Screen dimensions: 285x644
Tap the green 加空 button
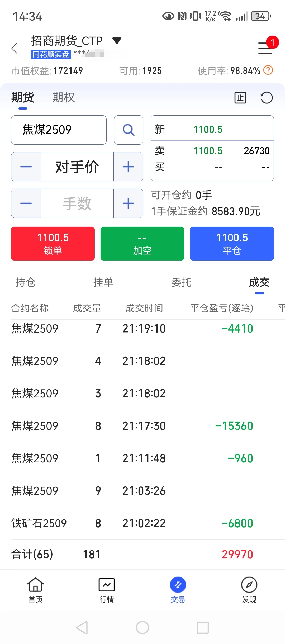(x=142, y=244)
